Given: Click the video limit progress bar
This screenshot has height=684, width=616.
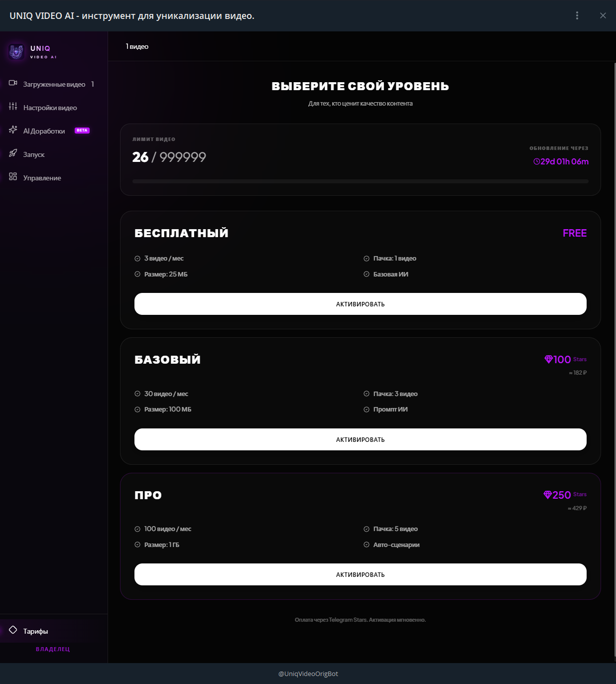Looking at the screenshot, I should tap(360, 181).
